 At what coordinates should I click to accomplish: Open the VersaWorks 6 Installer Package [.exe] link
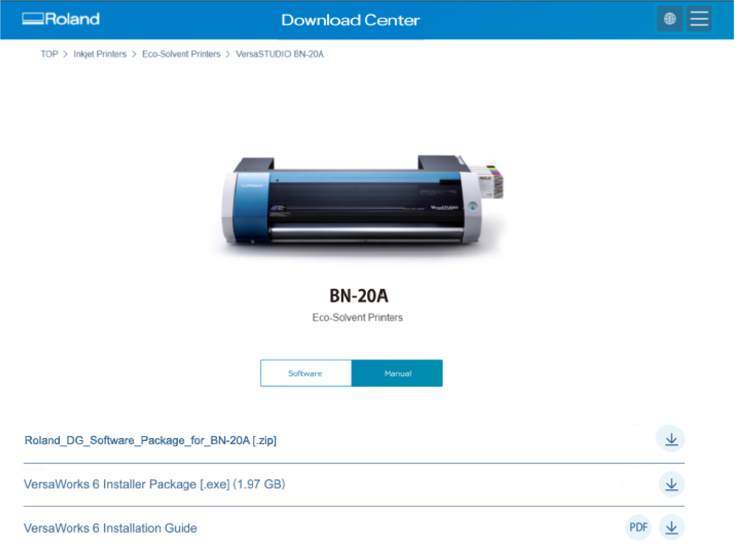pos(154,485)
